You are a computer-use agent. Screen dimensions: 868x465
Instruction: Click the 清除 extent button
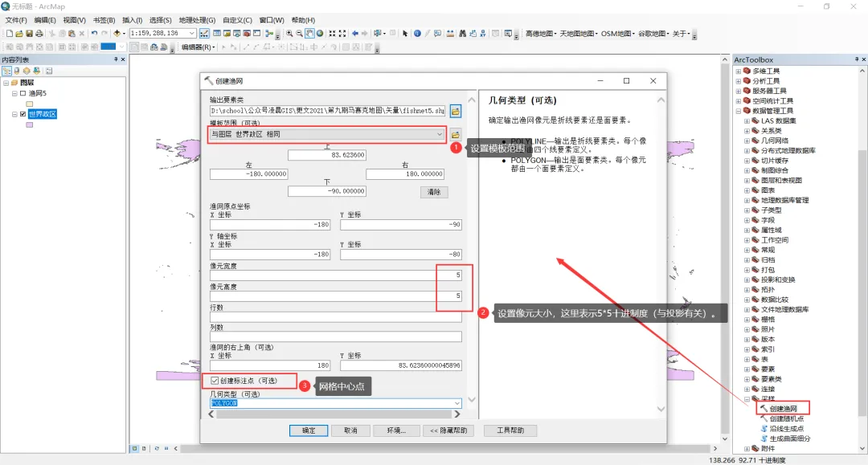tap(434, 192)
